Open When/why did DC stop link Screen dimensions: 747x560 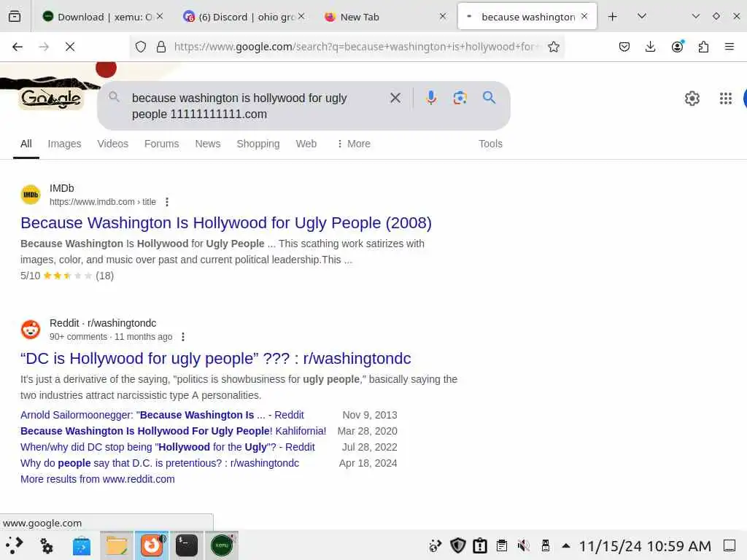pos(168,447)
